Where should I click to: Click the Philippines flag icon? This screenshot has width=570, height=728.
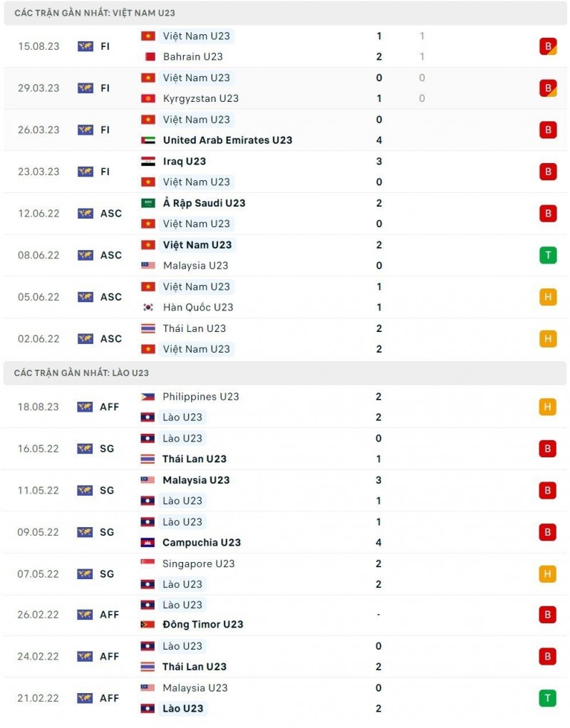point(147,397)
